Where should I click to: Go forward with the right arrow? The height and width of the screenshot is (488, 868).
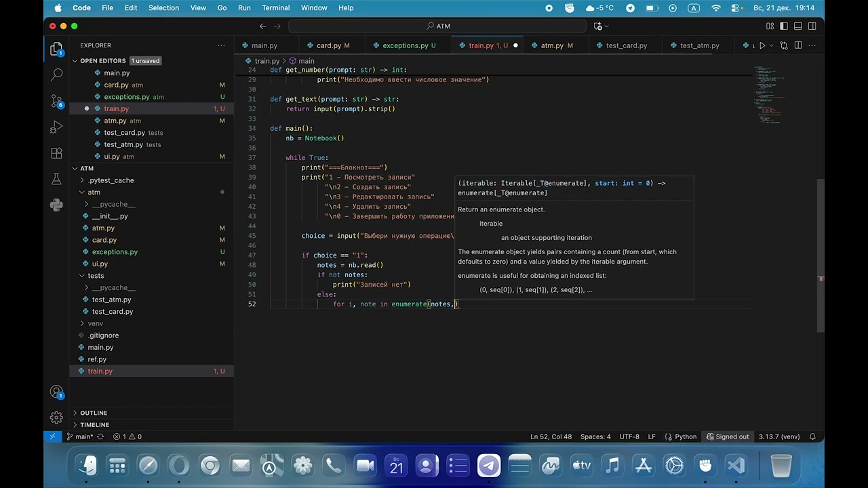279,26
